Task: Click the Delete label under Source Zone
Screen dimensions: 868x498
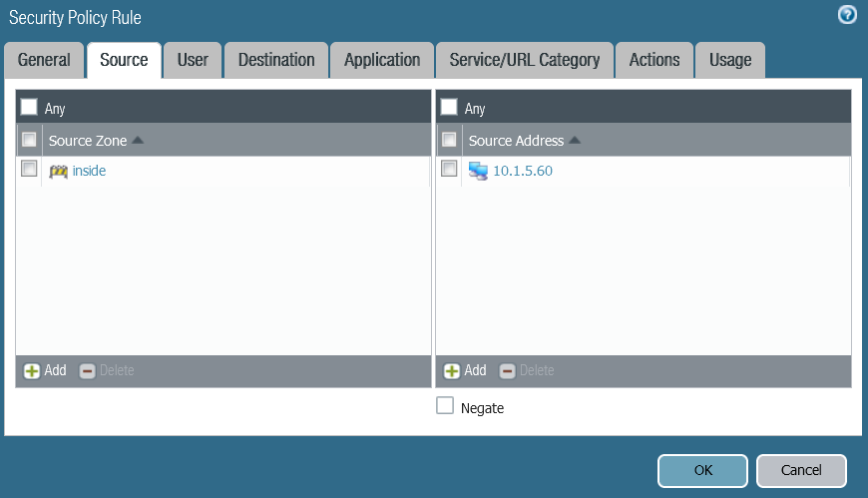Action: point(117,370)
